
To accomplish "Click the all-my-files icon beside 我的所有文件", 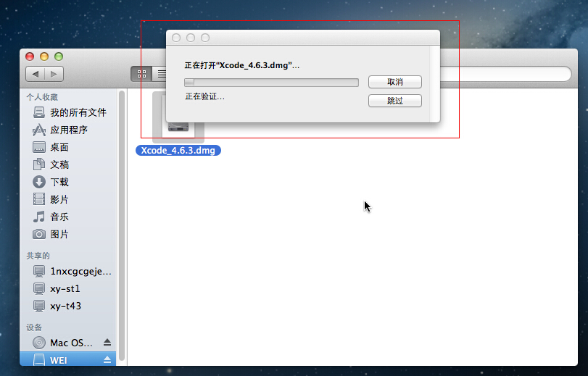I will click(x=39, y=112).
